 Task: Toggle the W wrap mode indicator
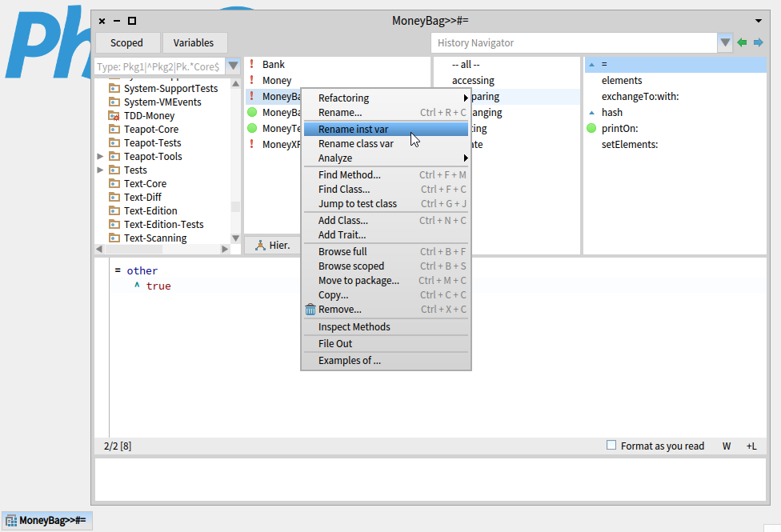click(x=727, y=446)
